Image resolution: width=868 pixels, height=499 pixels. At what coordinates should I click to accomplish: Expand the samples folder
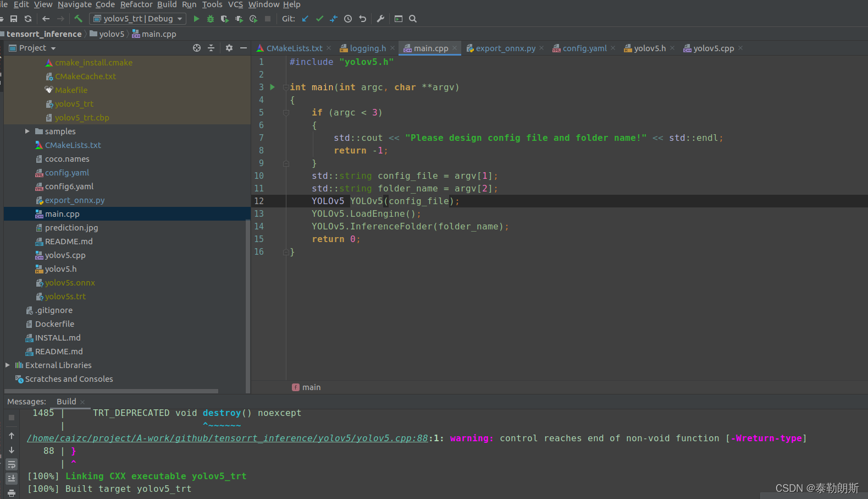27,131
